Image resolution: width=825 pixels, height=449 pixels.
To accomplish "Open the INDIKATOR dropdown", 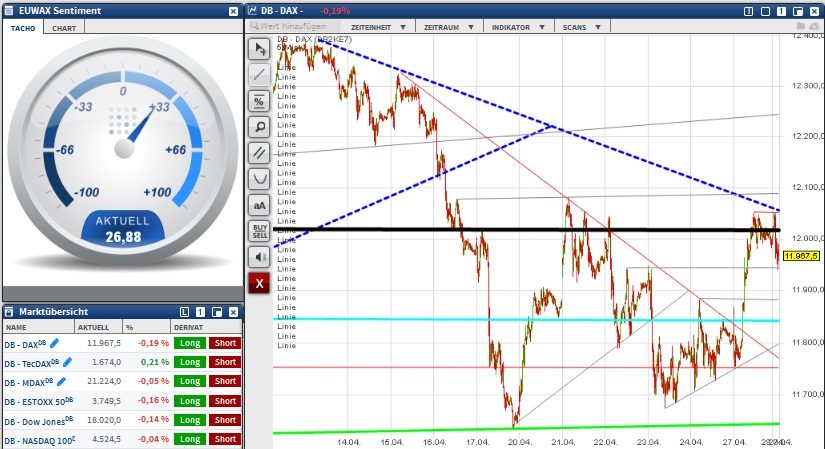I will pyautogui.click(x=518, y=27).
